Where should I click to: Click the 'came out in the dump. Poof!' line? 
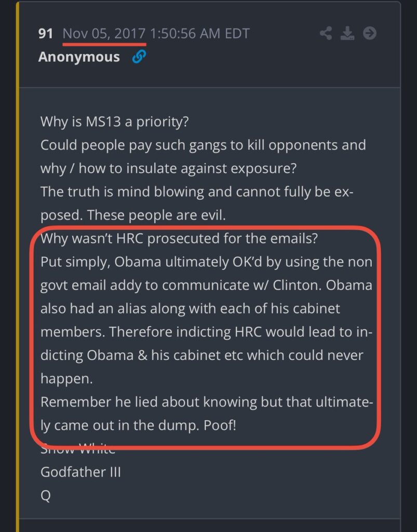(138, 425)
